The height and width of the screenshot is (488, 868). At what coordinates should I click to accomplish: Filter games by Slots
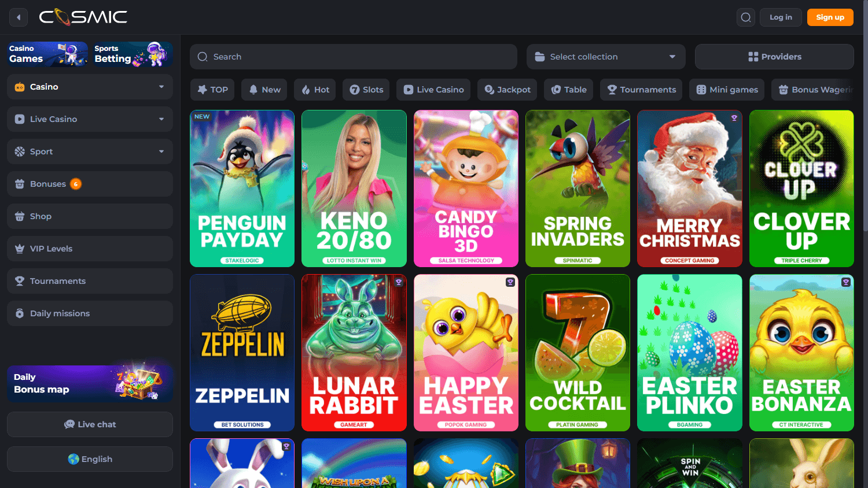coord(366,90)
